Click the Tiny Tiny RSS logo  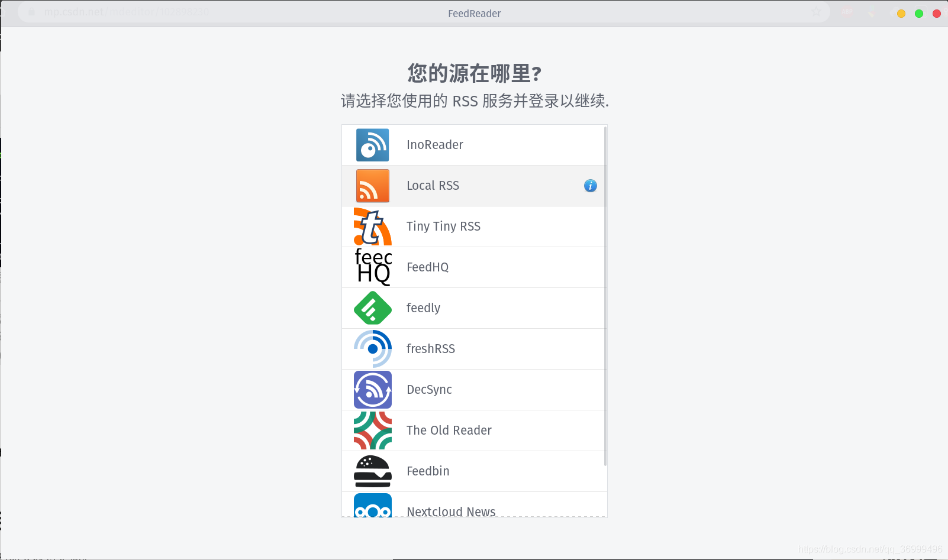(x=372, y=226)
